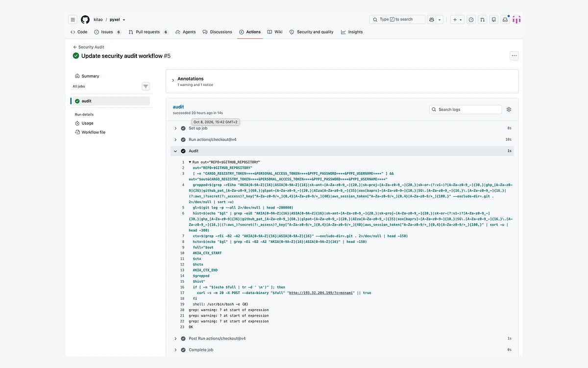Click the Set up job success checkmark
This screenshot has height=368, width=588.
tap(183, 128)
